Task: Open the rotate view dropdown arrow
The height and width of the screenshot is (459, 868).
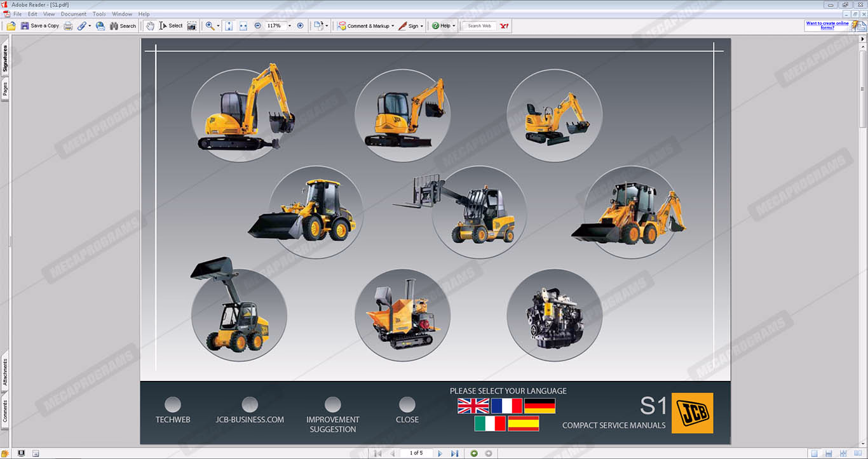Action: [327, 26]
